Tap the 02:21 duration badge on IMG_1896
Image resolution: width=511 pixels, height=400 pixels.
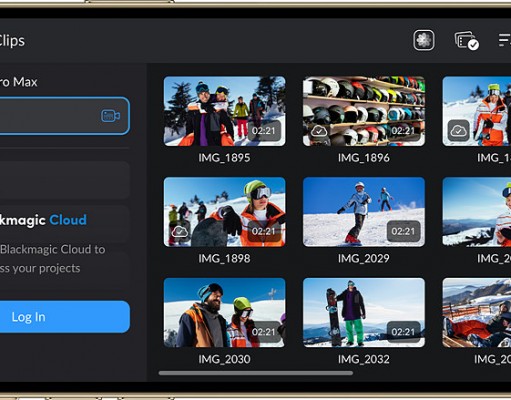point(403,131)
